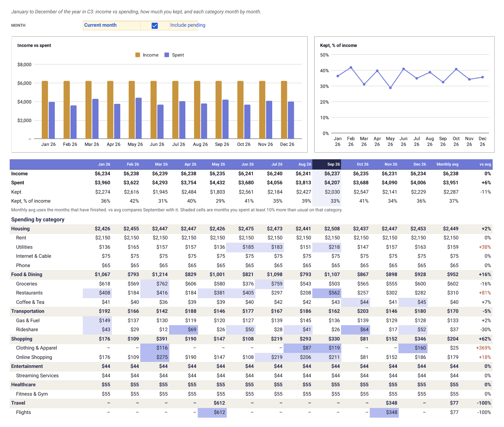The height and width of the screenshot is (427, 504).
Task: Click the Rent row label
Action: 21,238
